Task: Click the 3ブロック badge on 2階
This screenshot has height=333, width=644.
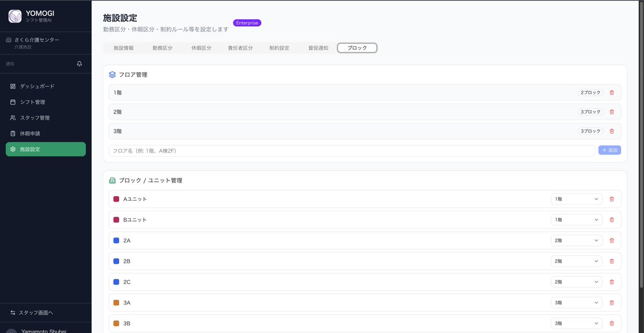Action: (590, 112)
